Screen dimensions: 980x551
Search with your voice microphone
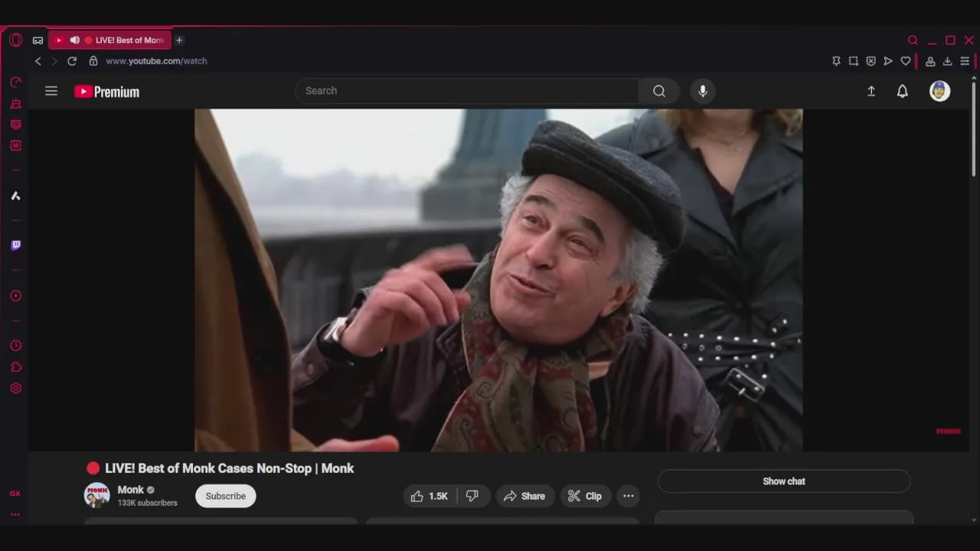(703, 91)
